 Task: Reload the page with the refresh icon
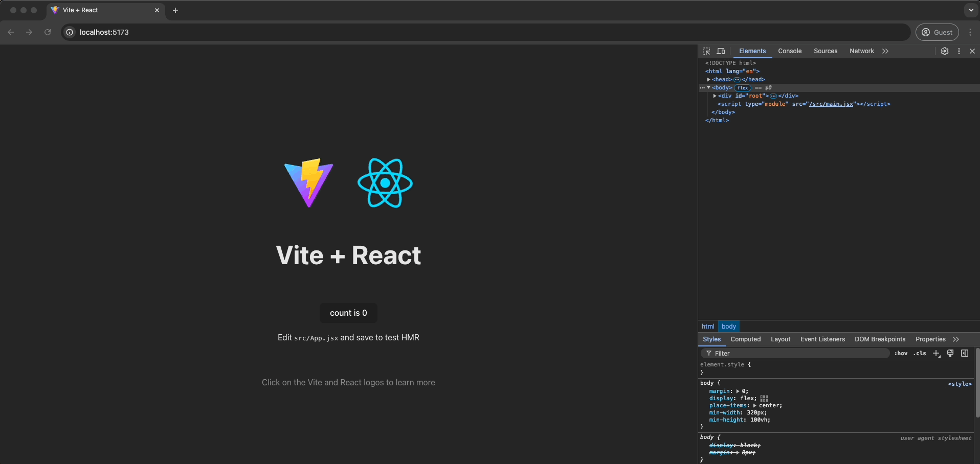point(47,32)
